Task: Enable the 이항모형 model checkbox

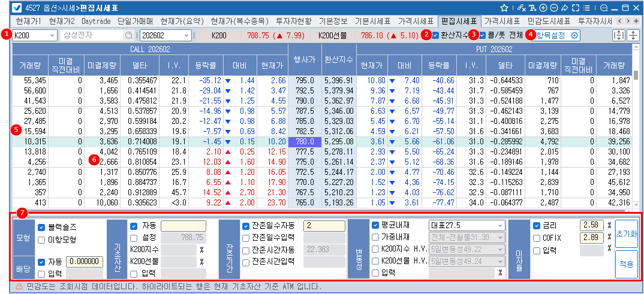Action: [x=41, y=240]
